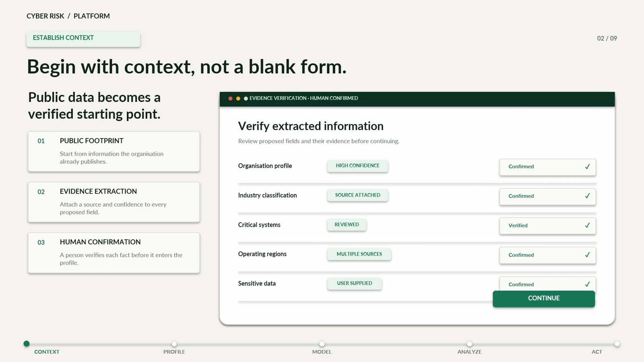
Task: Click the checkmark in the Operating regions row
Action: tap(587, 254)
